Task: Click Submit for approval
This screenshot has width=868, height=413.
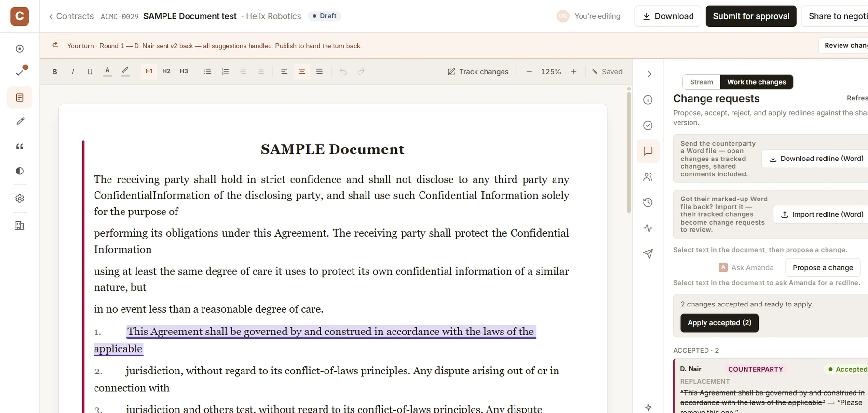Action: (x=751, y=16)
